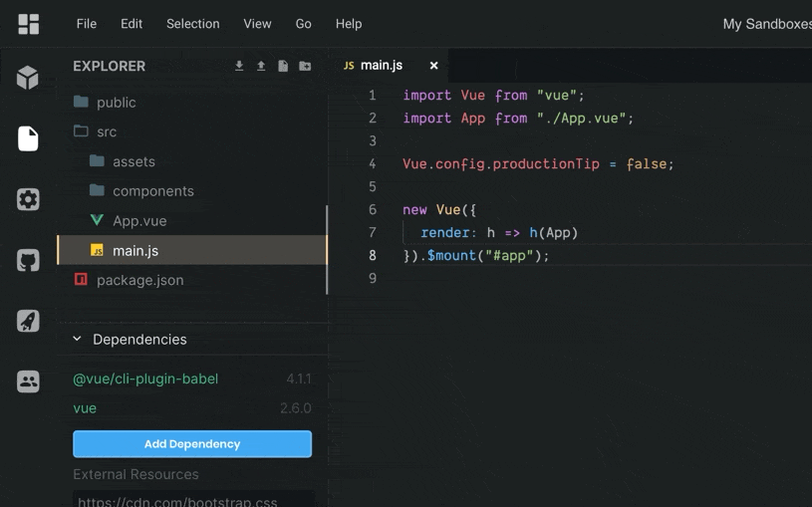Expand the public folder

116,103
